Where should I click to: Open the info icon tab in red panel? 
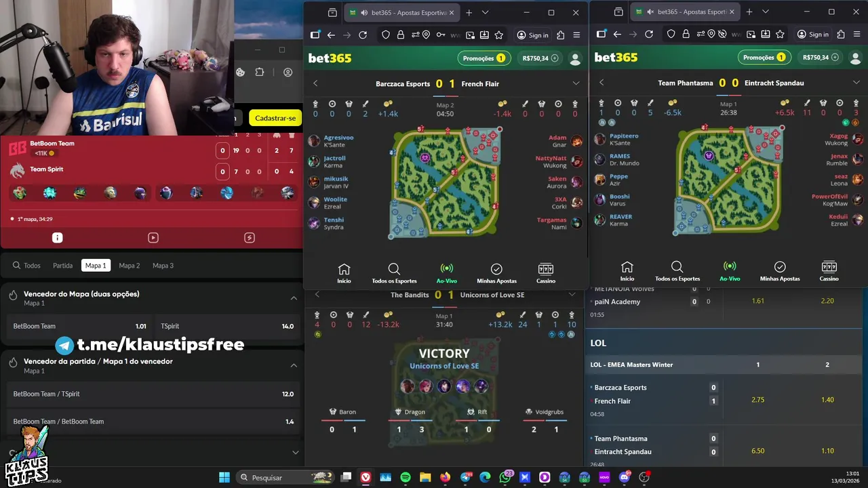click(57, 238)
